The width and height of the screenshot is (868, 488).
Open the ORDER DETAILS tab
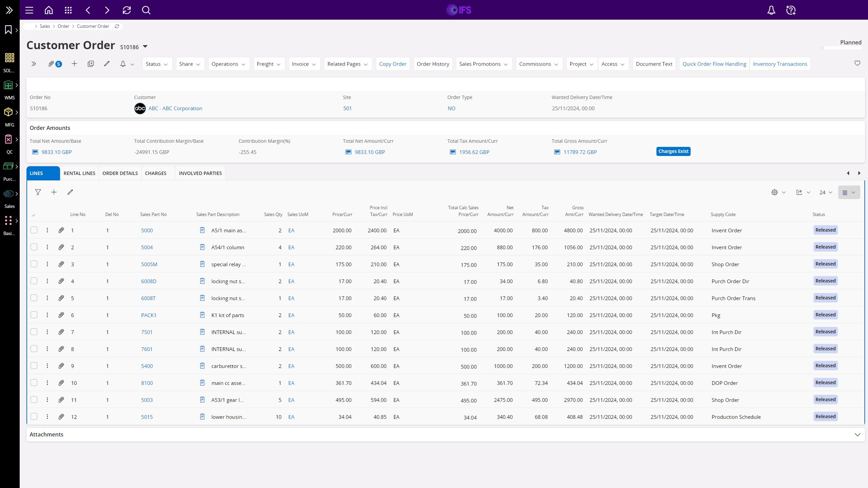tap(120, 173)
